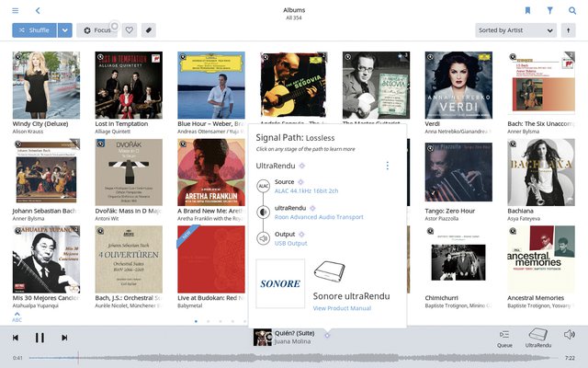Screen dimensions: 588x368
Task: Expand the Shuffle dropdown arrow
Action: pos(65,30)
